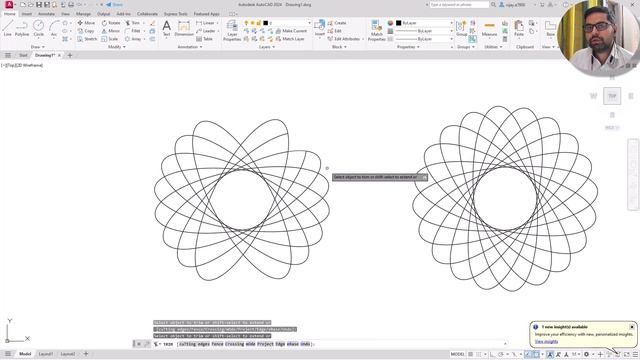
Task: Activate the Copy command
Action: pos(86,31)
